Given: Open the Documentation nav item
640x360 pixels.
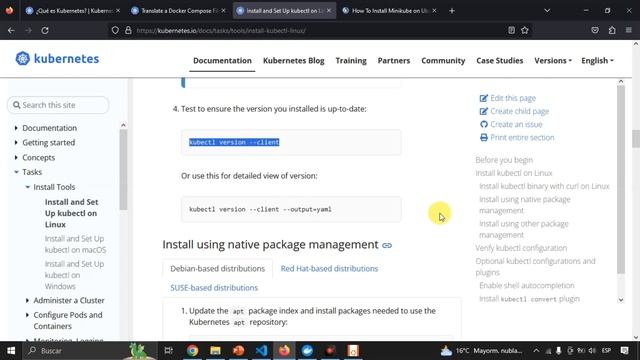Looking at the screenshot, I should 222,60.
